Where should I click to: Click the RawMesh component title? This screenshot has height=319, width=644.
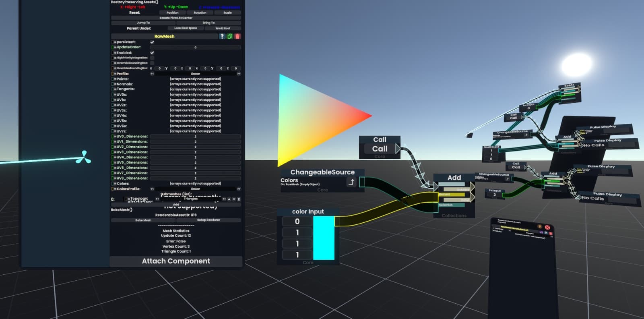pyautogui.click(x=164, y=36)
